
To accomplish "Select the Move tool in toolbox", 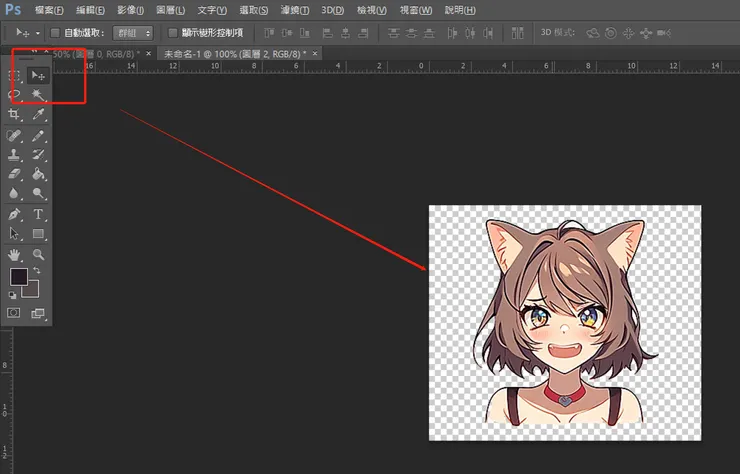I will (38, 76).
